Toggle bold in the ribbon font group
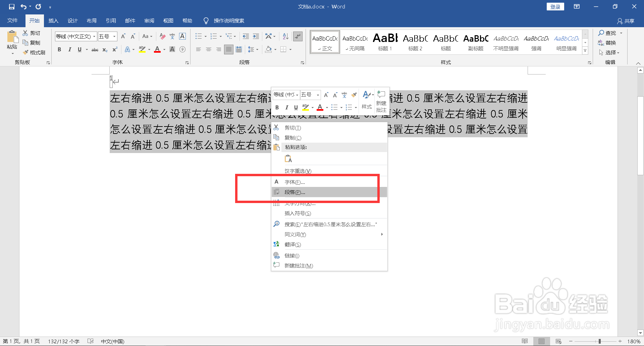The height and width of the screenshot is (346, 644). pyautogui.click(x=59, y=50)
